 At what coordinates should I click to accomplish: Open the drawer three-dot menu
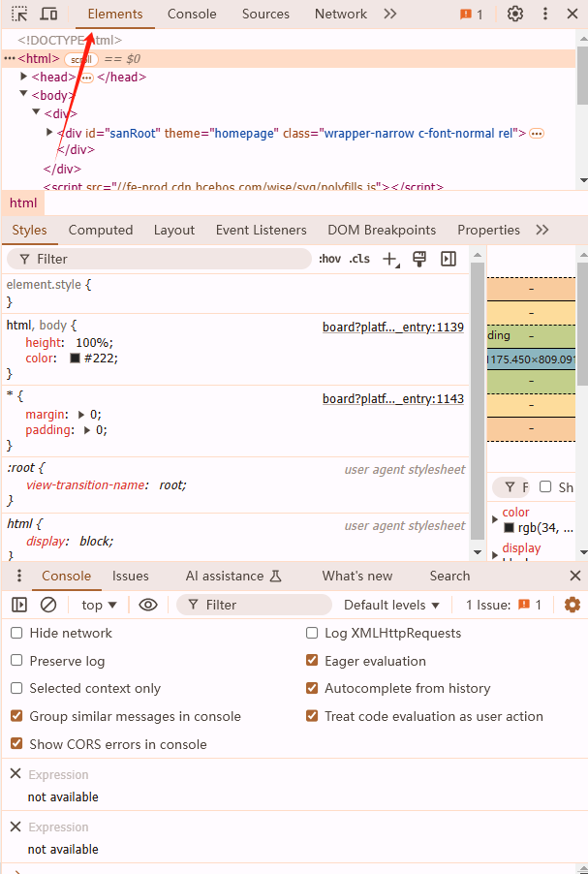click(19, 576)
